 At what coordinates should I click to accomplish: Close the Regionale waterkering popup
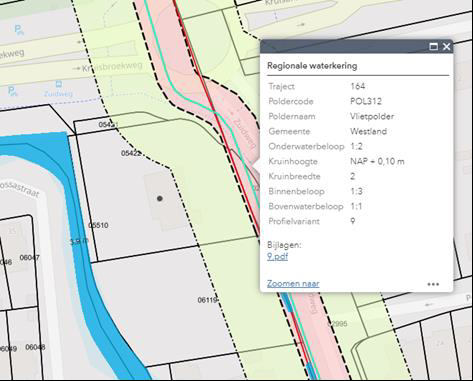446,47
